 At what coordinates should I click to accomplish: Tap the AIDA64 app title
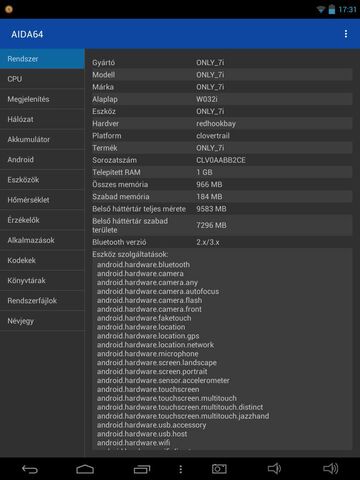tap(27, 34)
